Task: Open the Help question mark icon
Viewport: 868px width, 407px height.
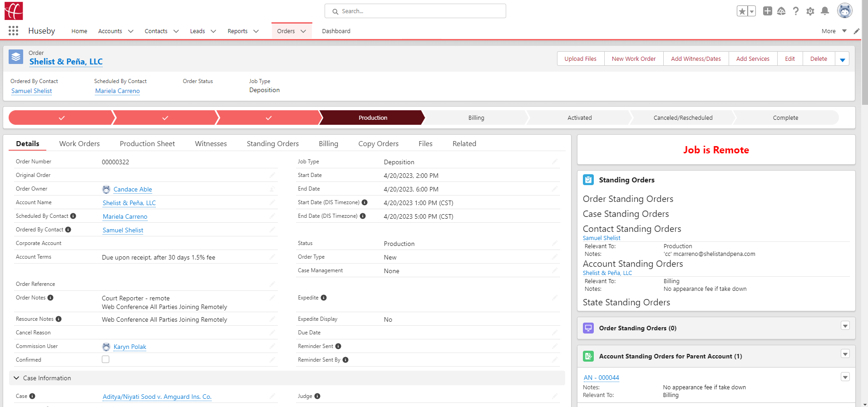Action: tap(796, 11)
